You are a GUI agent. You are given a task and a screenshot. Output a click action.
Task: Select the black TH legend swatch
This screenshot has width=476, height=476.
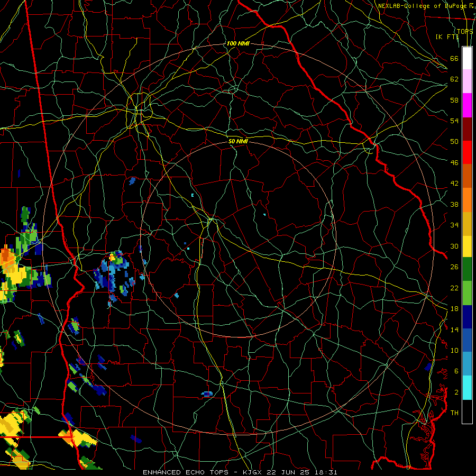click(x=467, y=411)
